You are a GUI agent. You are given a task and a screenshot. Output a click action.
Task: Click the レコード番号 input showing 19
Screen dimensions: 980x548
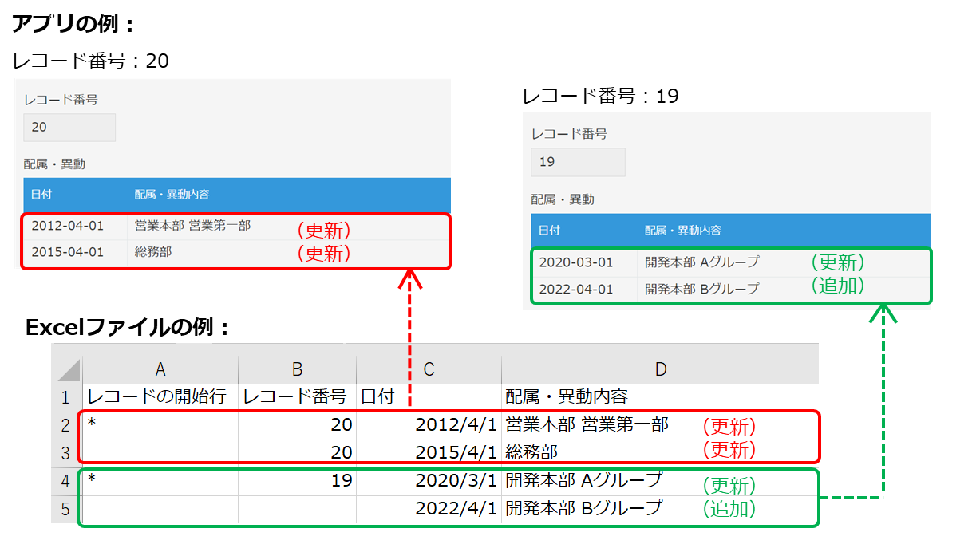click(578, 162)
